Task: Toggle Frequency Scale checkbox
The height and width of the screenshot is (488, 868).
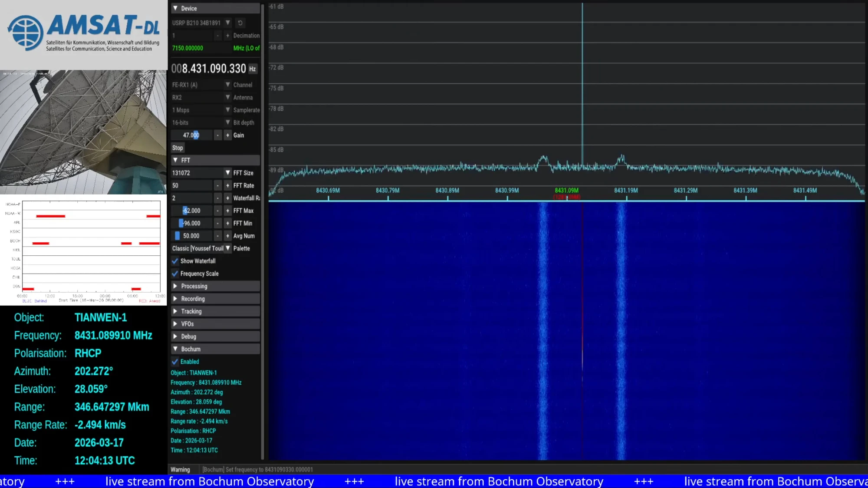Action: coord(175,274)
